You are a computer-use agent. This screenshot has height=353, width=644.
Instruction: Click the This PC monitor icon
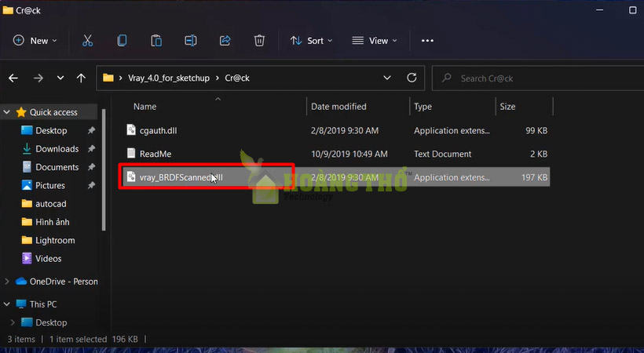click(21, 304)
